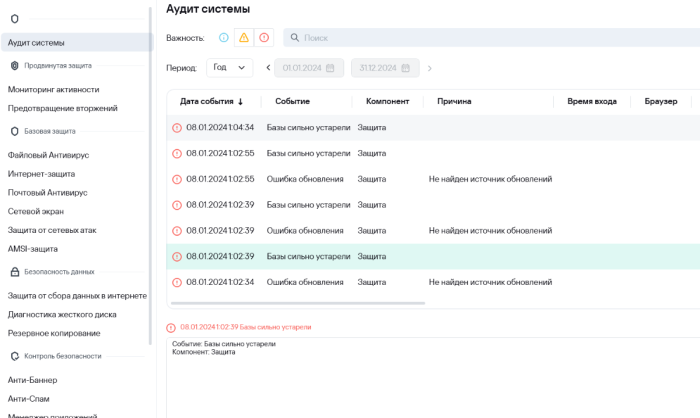This screenshot has height=418, width=700.
Task: Toggle the warning triangle importance filter
Action: 244,38
